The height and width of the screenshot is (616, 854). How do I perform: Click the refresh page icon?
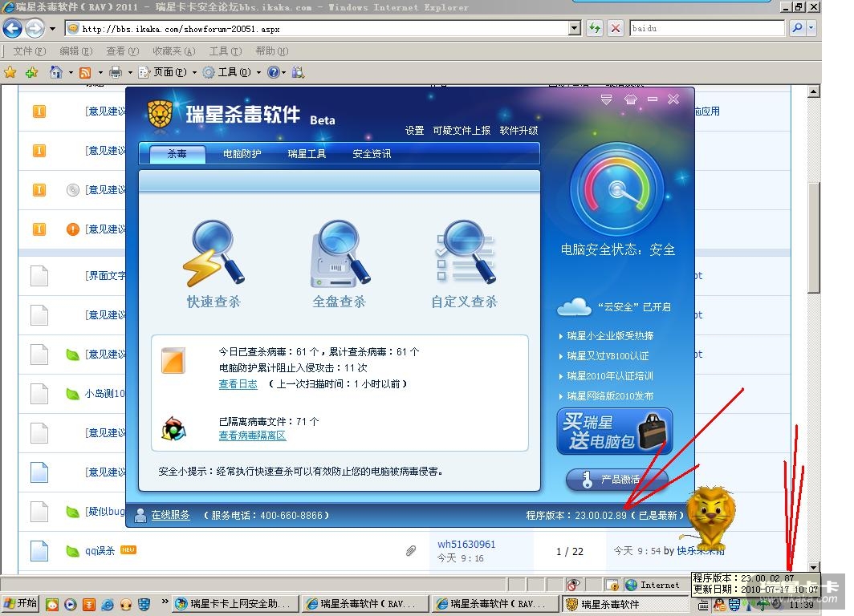(594, 28)
